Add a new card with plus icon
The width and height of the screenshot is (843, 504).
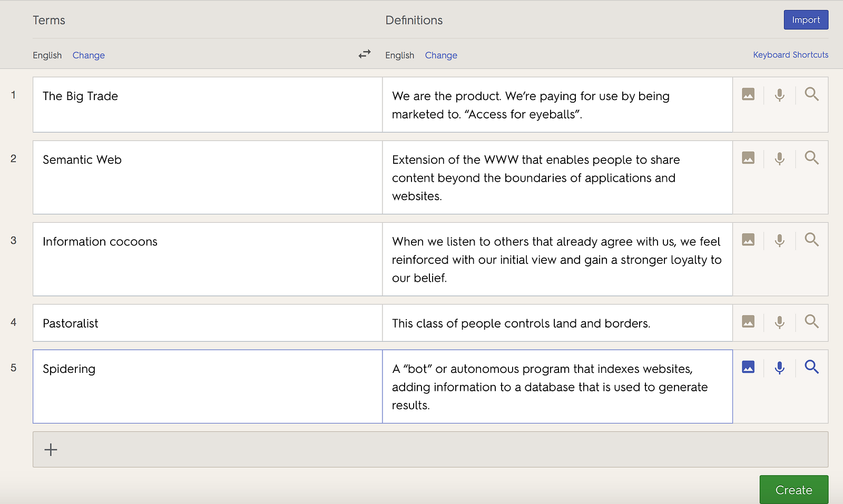click(x=51, y=450)
